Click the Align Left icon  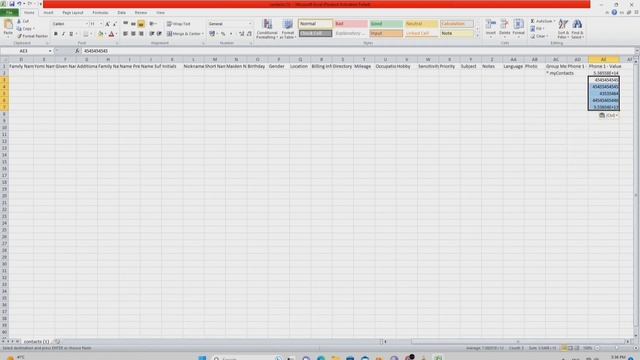[x=125, y=34]
